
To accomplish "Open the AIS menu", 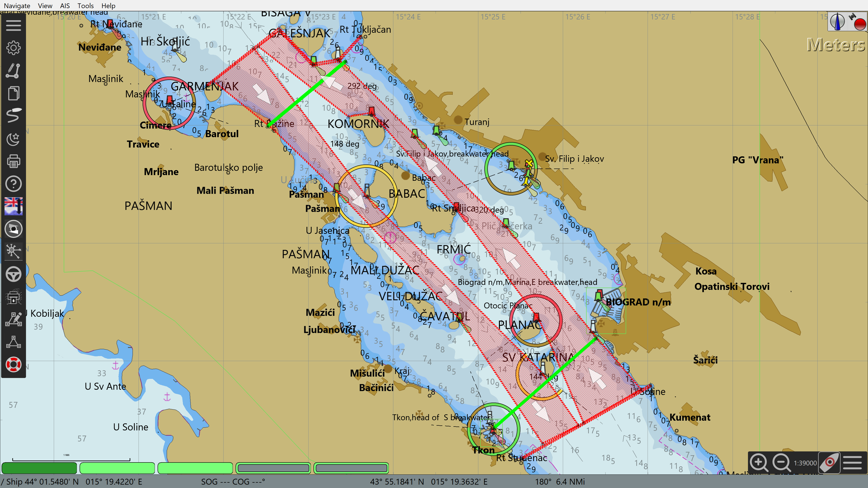I will [x=65, y=6].
